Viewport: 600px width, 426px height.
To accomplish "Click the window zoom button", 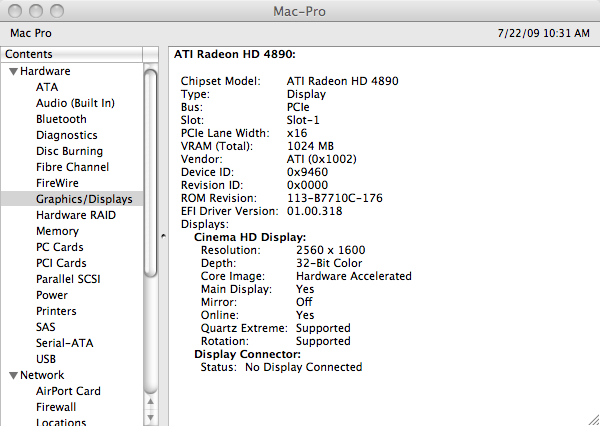I will (57, 11).
